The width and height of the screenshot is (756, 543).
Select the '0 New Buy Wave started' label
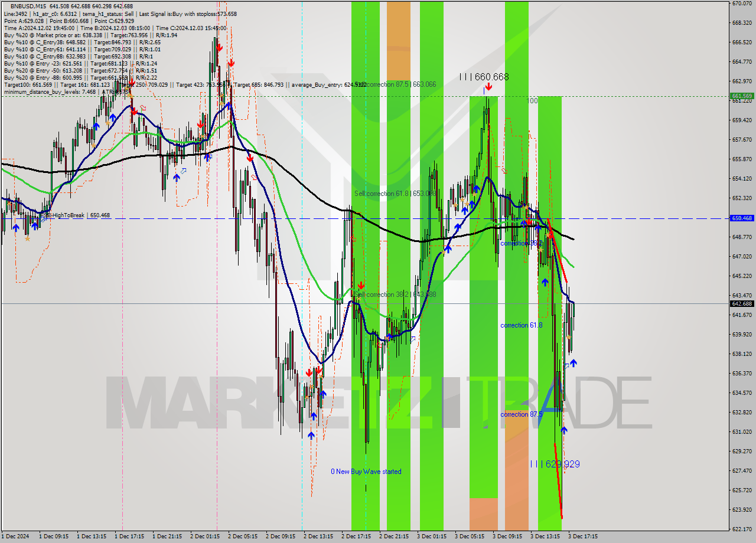pos(366,472)
